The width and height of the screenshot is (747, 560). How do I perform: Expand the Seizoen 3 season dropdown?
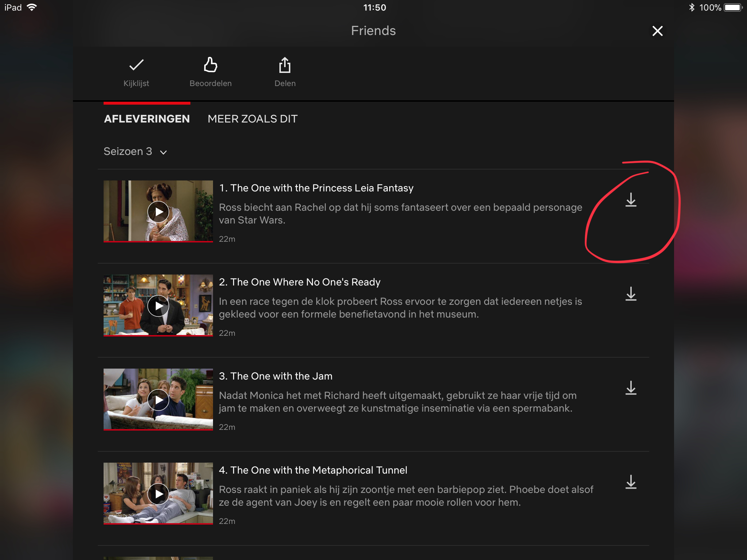[x=135, y=152]
